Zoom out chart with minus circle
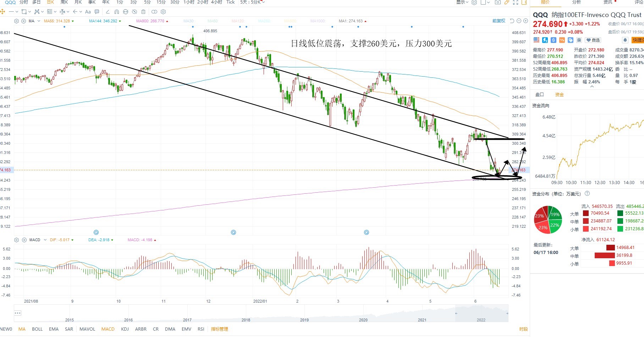 [x=519, y=21]
